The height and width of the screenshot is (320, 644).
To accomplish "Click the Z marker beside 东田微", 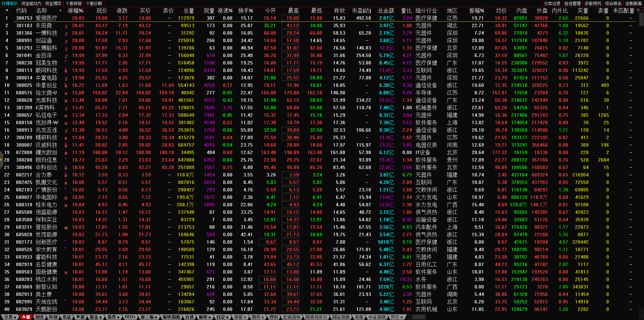I will (66, 26).
